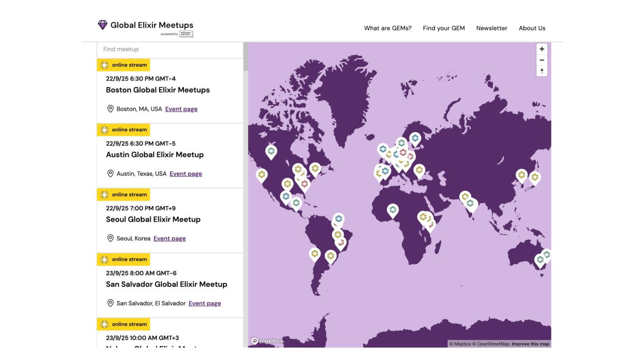Click the online stream badge above Boston meetup

(123, 65)
